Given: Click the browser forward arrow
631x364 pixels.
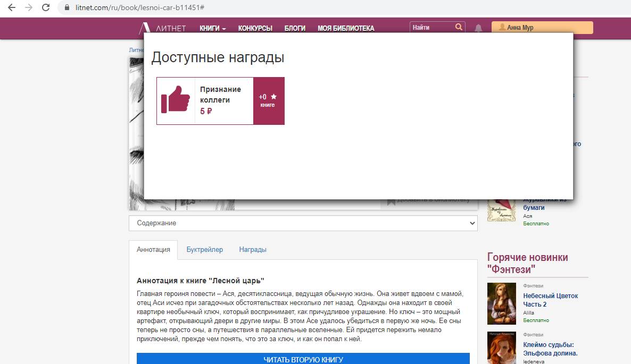Looking at the screenshot, I should click(x=29, y=8).
